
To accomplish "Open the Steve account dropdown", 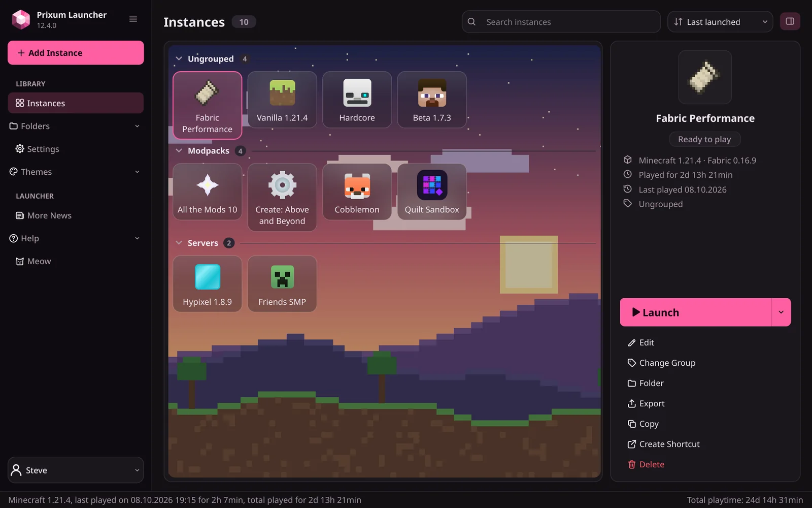I will pos(76,470).
